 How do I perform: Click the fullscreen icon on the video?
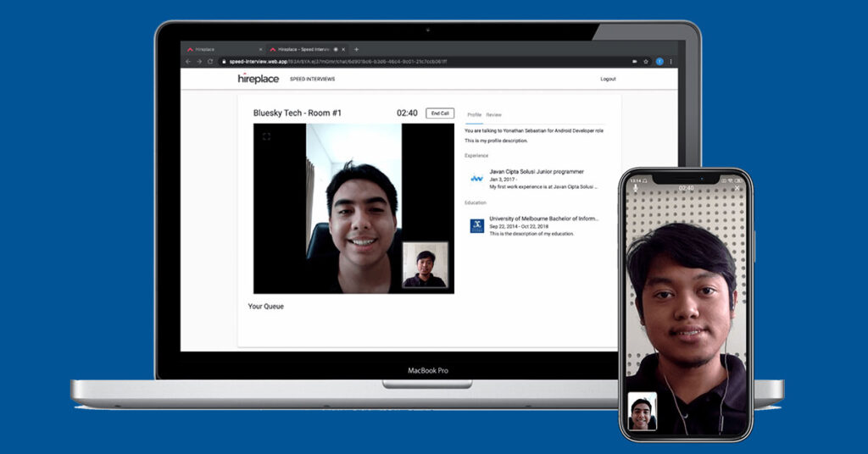[266, 136]
